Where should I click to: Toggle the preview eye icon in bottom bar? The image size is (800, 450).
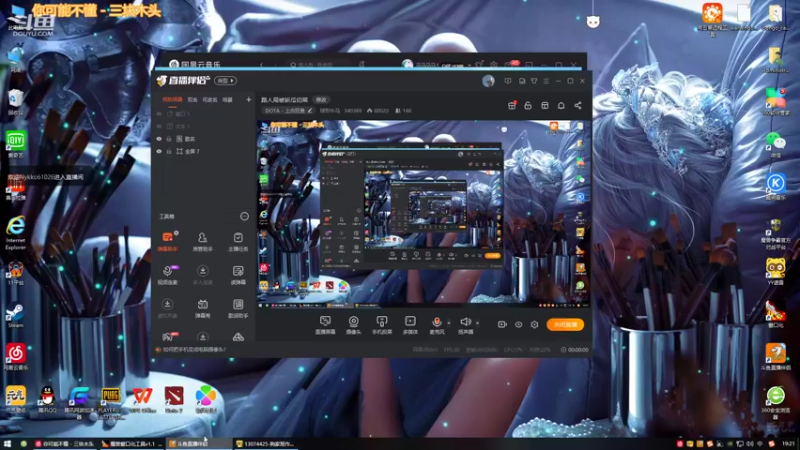[x=518, y=324]
